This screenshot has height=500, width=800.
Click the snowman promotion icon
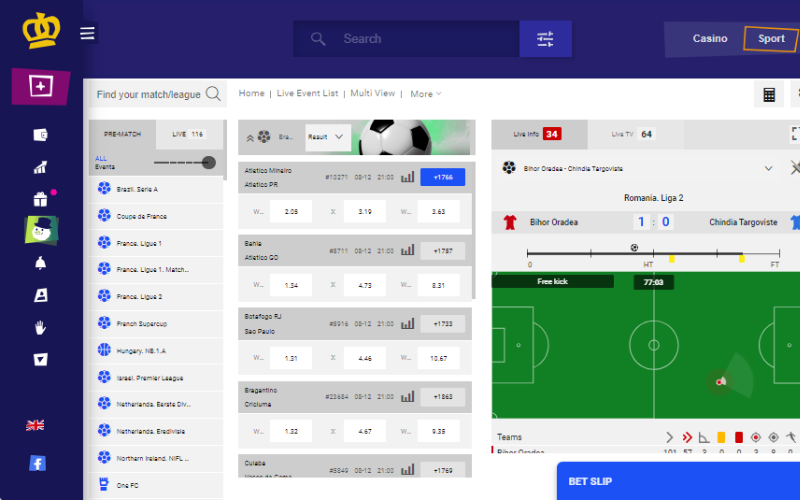click(x=41, y=231)
